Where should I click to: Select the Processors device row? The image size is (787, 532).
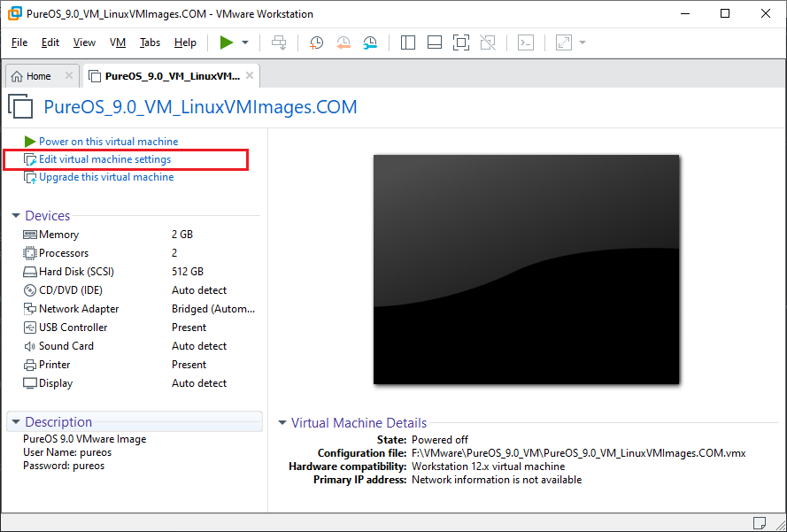point(139,253)
